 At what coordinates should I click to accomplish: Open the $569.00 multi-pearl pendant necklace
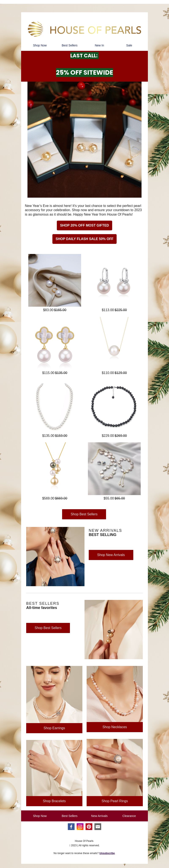55,469
